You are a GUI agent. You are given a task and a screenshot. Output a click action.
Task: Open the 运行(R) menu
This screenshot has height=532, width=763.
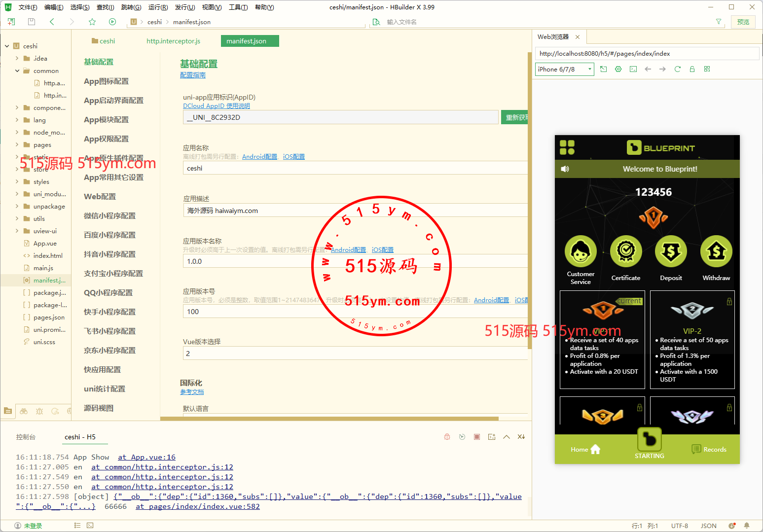(x=158, y=7)
